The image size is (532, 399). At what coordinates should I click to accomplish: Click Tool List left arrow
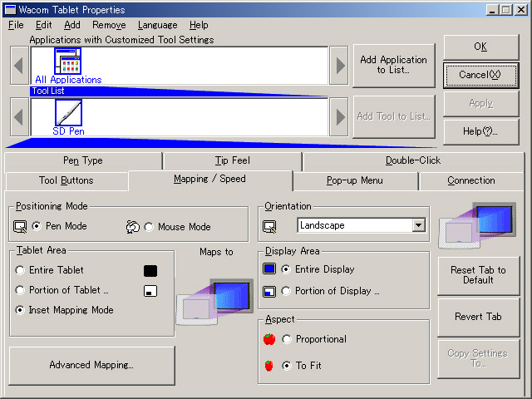coord(19,117)
